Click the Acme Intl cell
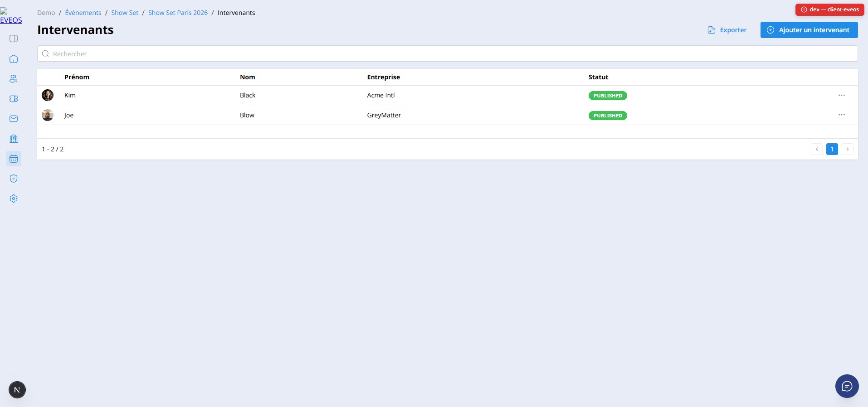Screen dimensions: 868x407 coord(381,95)
